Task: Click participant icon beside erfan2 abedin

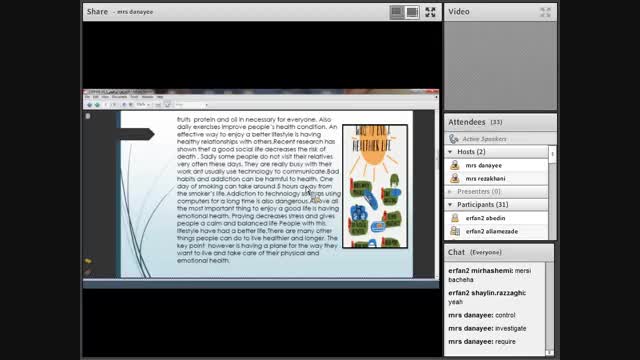Action: pos(455,218)
